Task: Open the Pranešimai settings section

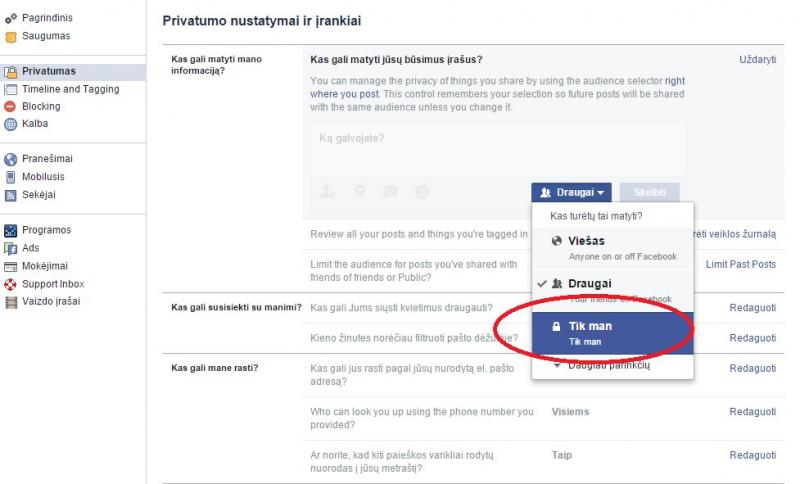Action: pos(47,159)
